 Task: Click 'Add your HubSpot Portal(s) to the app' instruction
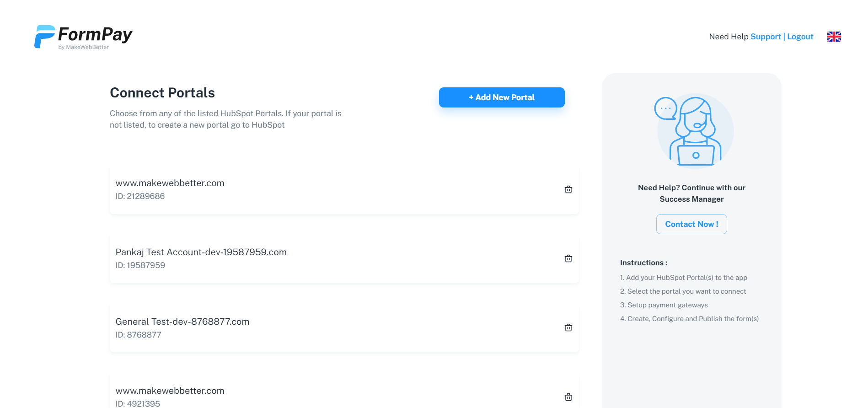(x=684, y=278)
